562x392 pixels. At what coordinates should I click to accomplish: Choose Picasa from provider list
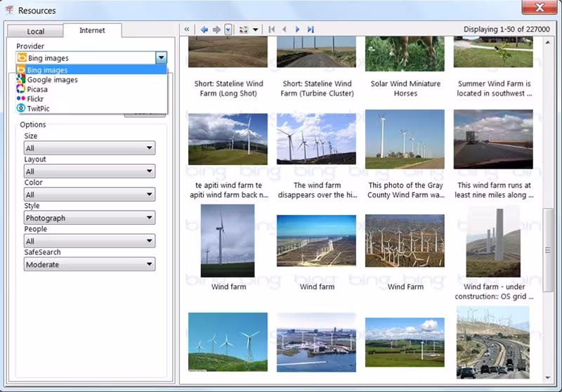pyautogui.click(x=37, y=90)
